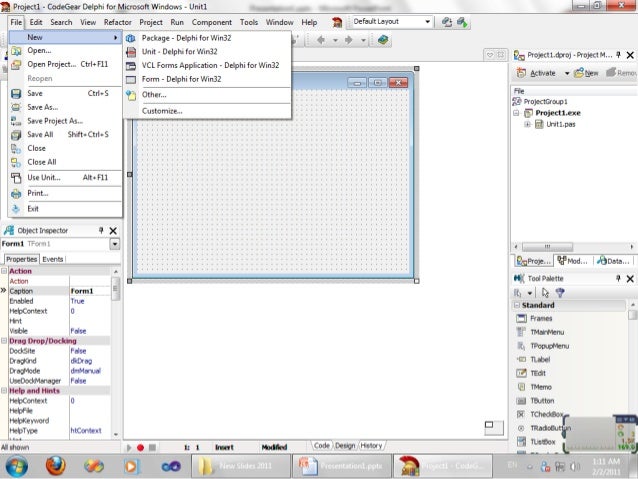Click Package icon in New submenu
Screen dimensions: 638x479
131,38
